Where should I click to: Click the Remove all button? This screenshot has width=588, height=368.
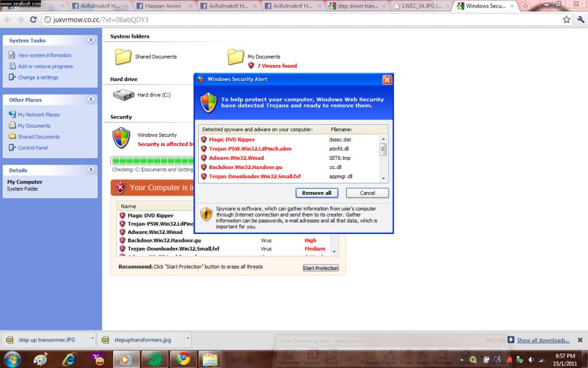point(316,193)
